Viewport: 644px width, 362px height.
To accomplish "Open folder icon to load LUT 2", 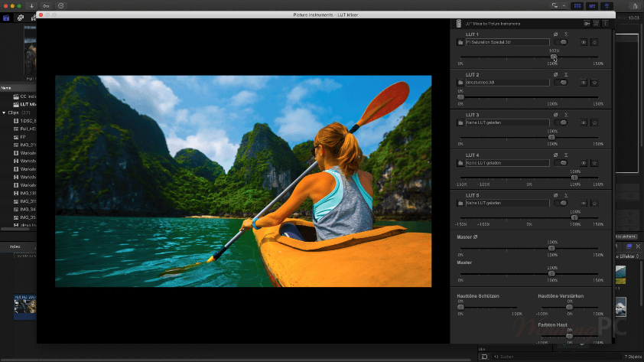I will pos(460,83).
